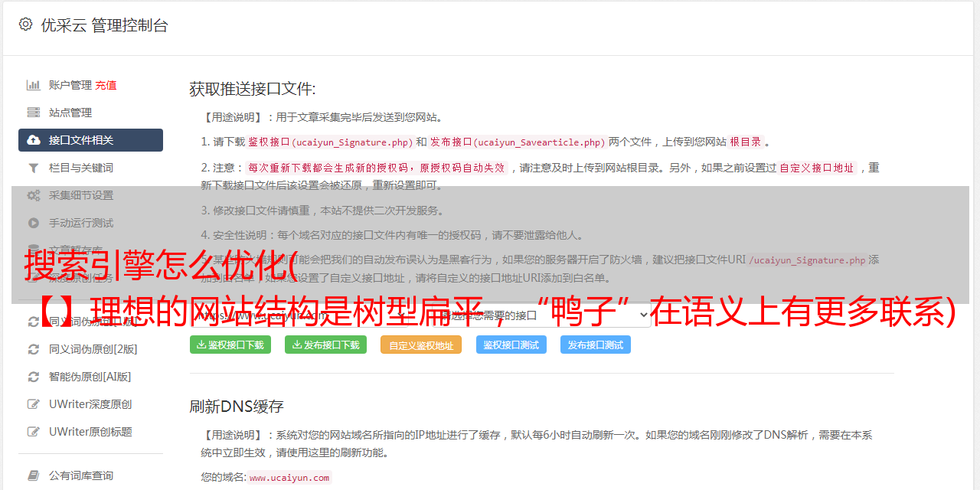The width and height of the screenshot is (980, 490).
Task: Run the blue 鉴权接口测试 button
Action: pyautogui.click(x=511, y=345)
